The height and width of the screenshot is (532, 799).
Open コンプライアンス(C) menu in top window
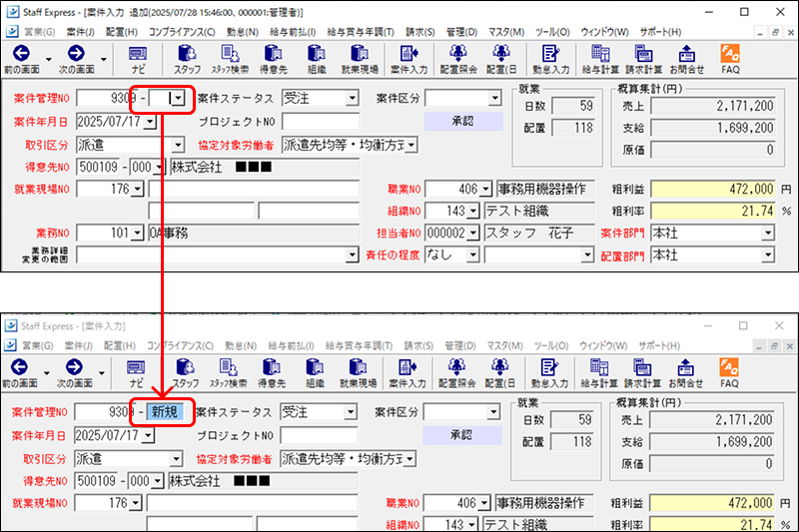pyautogui.click(x=182, y=32)
